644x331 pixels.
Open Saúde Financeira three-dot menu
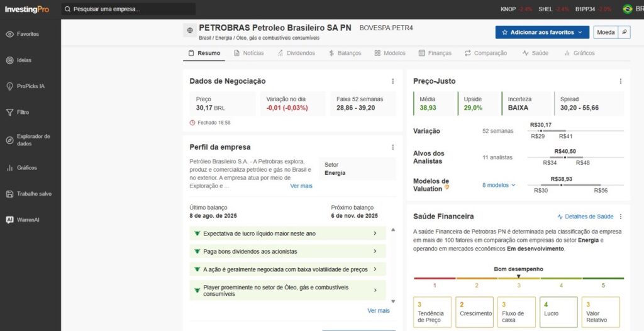[x=621, y=216]
